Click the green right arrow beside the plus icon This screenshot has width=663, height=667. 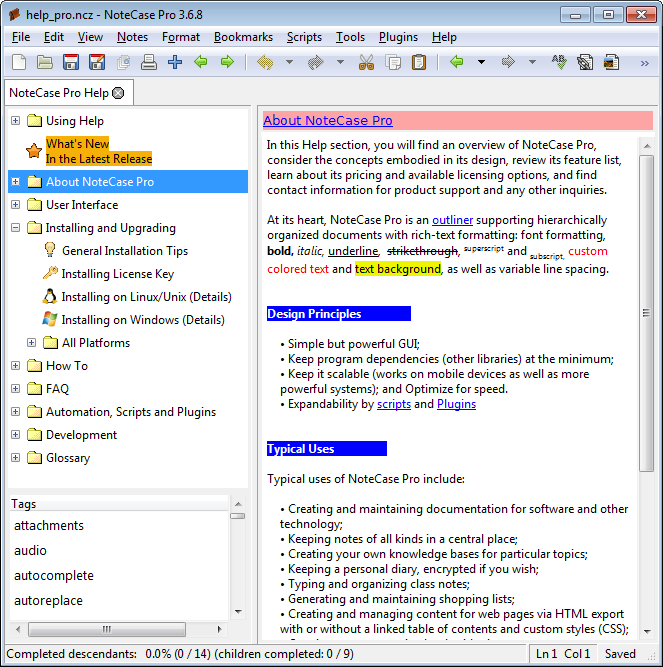coord(228,62)
